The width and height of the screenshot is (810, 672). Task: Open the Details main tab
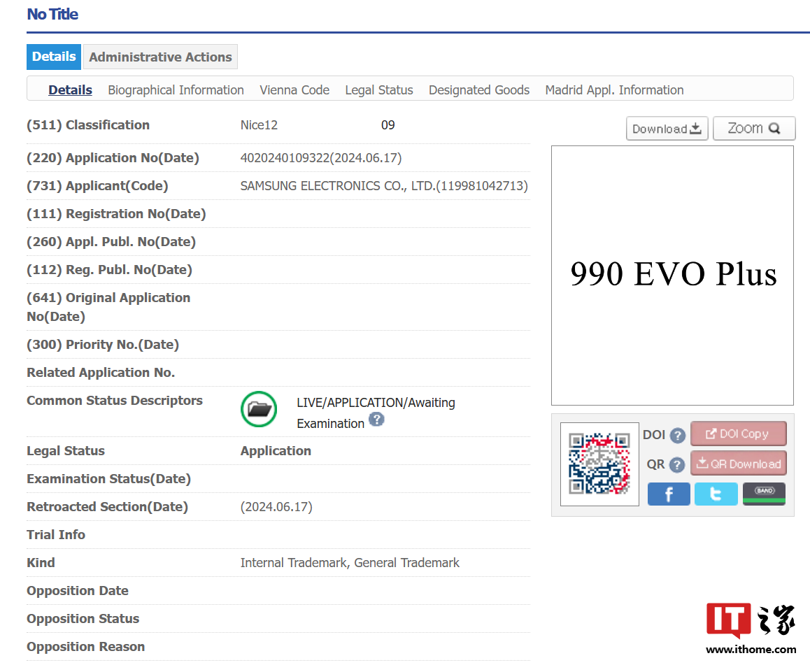tap(54, 57)
